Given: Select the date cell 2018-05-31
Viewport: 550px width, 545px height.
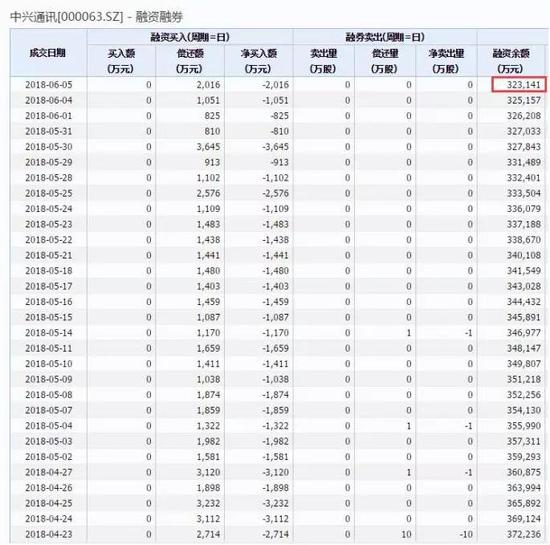Looking at the screenshot, I should pyautogui.click(x=48, y=131).
